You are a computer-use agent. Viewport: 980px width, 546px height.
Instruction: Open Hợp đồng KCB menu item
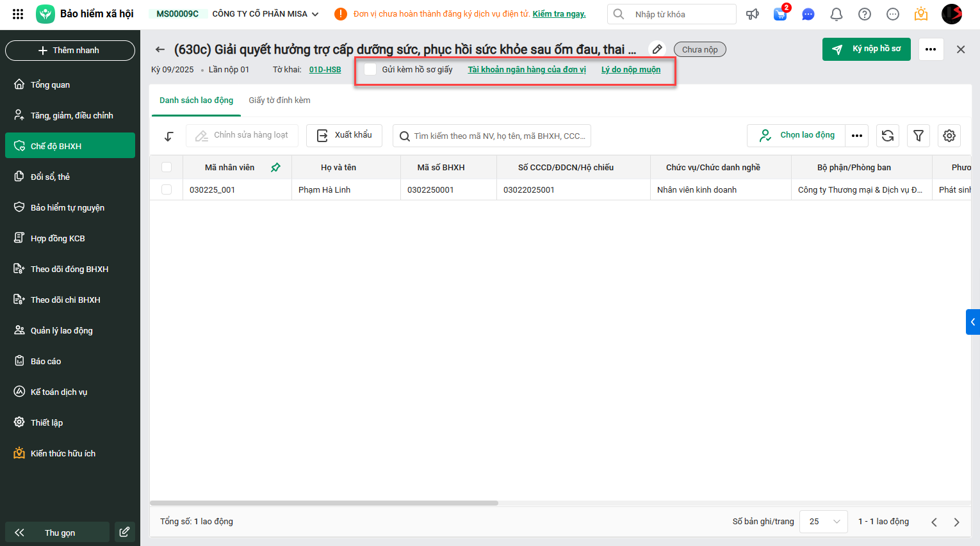point(70,238)
